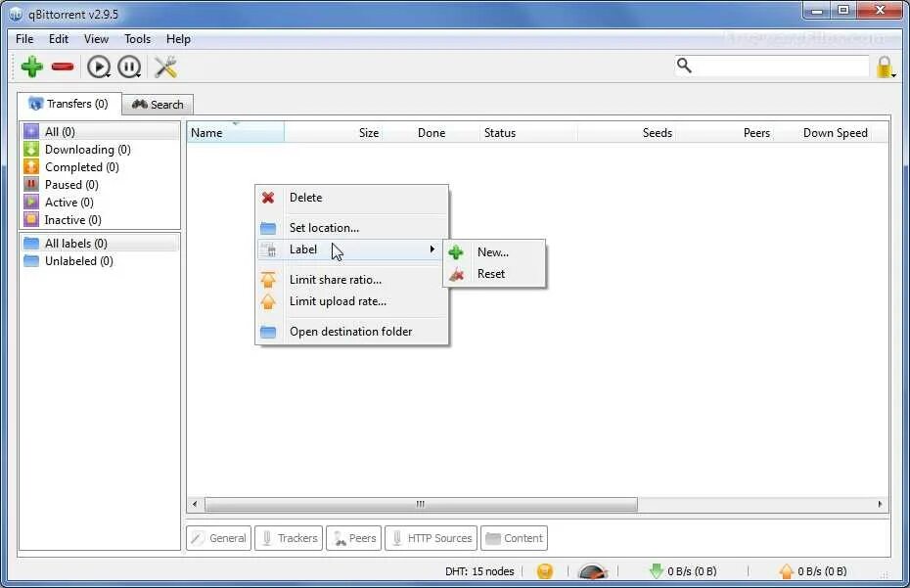Choose Limit upload rate... from context menu
The height and width of the screenshot is (588, 910).
coord(351,301)
